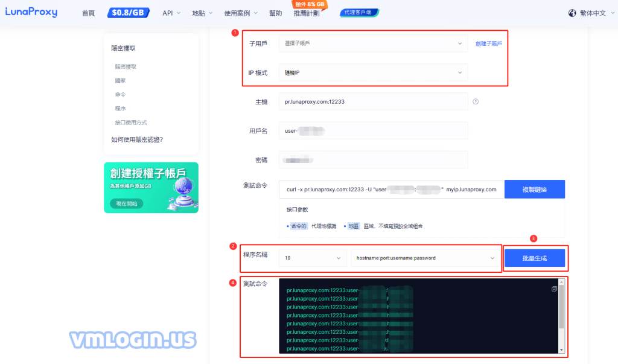Click the curl test command field

(392, 190)
